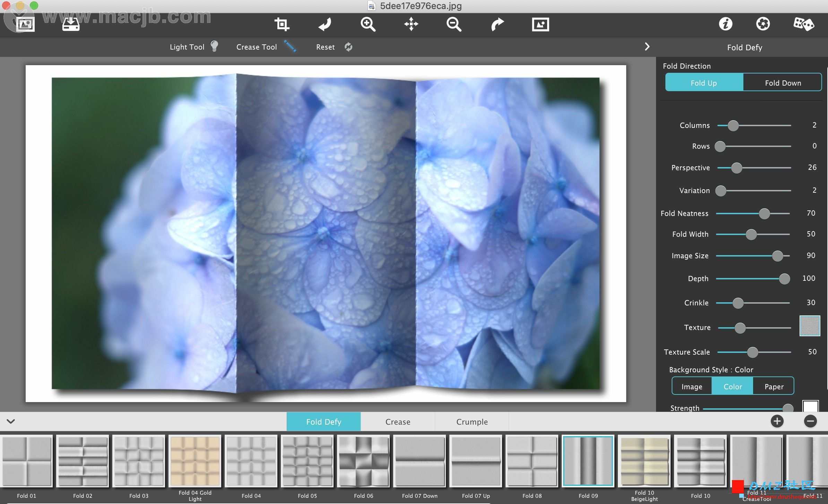Click the dice randomize icon
Image resolution: width=828 pixels, height=504 pixels.
tap(803, 24)
